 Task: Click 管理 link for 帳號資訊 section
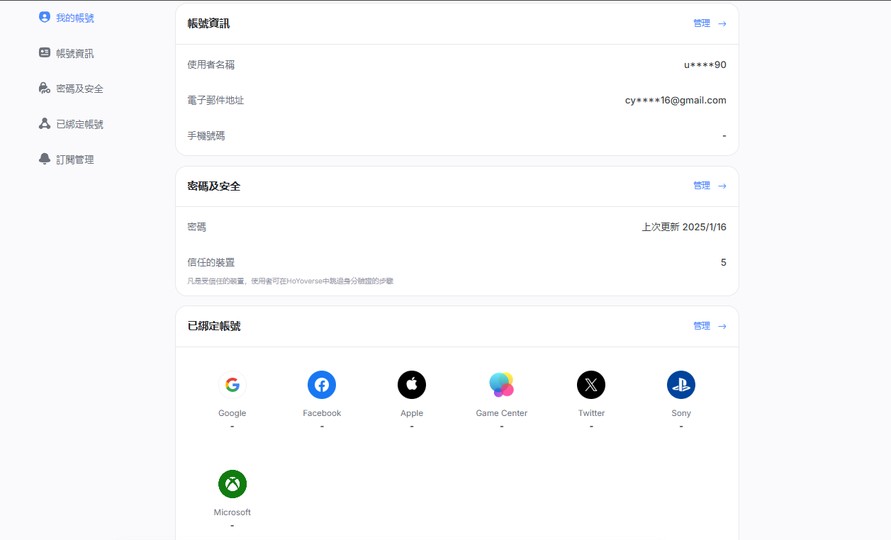(x=709, y=23)
